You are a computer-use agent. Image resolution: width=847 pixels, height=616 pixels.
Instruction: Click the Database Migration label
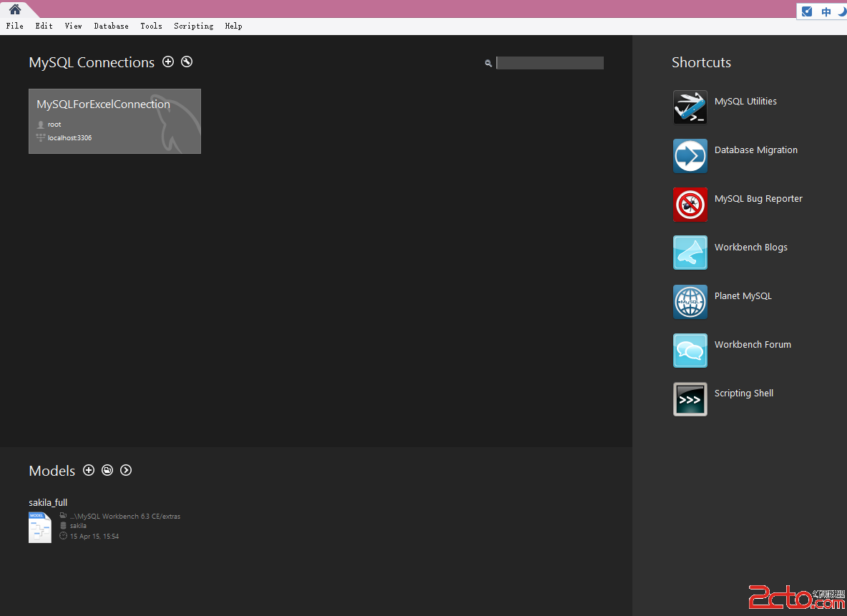click(755, 150)
